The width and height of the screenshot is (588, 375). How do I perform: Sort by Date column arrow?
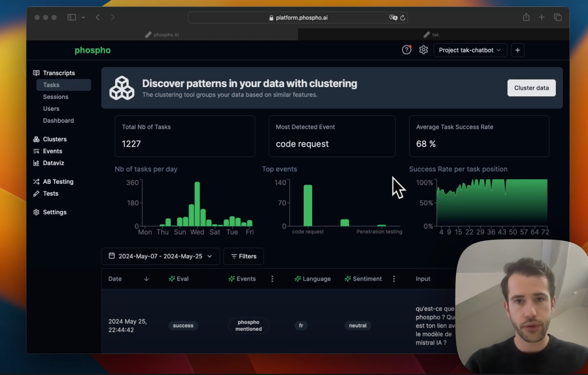[146, 279]
